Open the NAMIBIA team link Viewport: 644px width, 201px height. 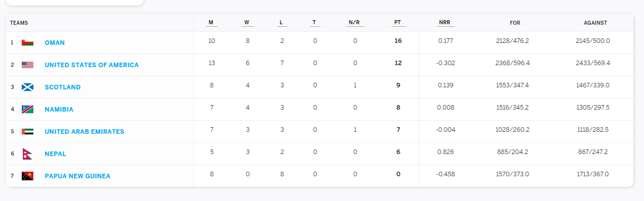59,110
